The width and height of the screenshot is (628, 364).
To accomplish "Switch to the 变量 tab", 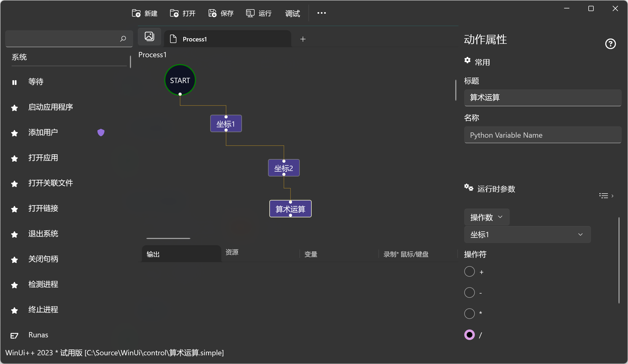I will tap(311, 254).
